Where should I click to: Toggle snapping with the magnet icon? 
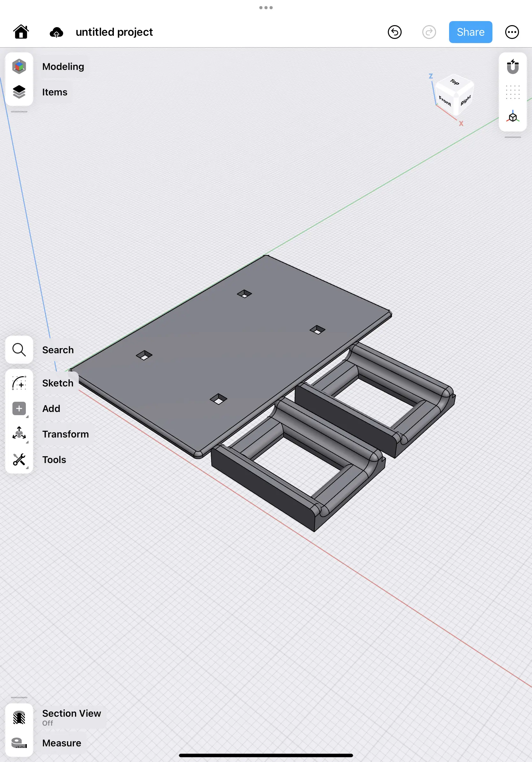coord(513,66)
